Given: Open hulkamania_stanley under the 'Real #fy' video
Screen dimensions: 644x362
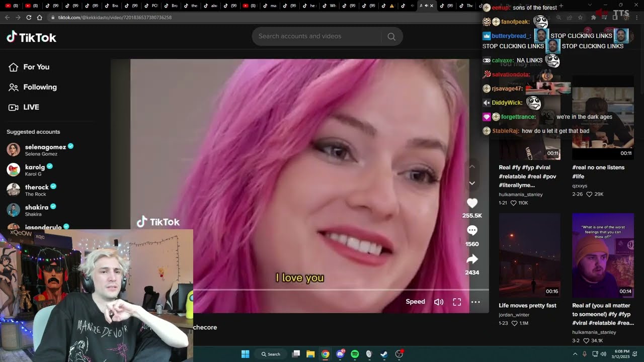Looking at the screenshot, I should tap(521, 194).
